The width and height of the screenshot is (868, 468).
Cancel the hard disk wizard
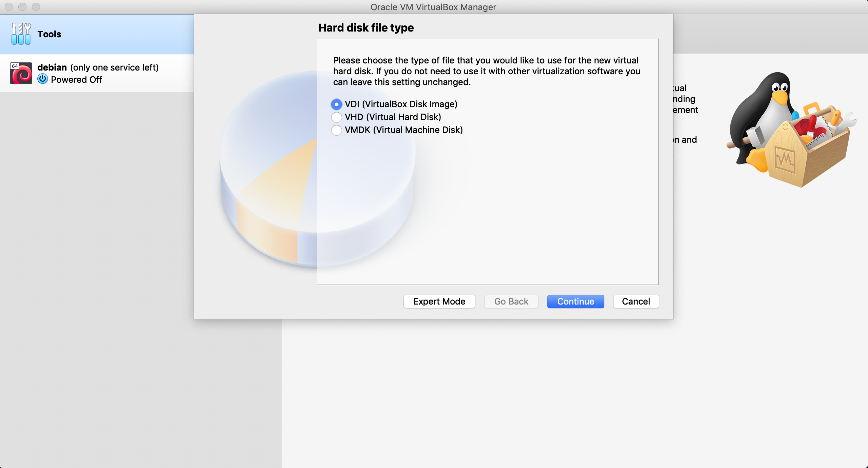pyautogui.click(x=636, y=301)
